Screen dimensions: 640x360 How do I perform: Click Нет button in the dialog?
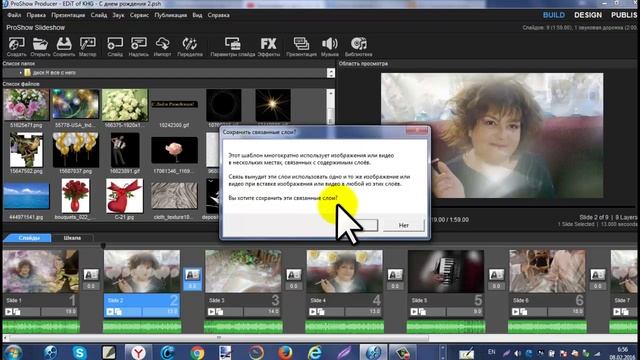pos(404,225)
